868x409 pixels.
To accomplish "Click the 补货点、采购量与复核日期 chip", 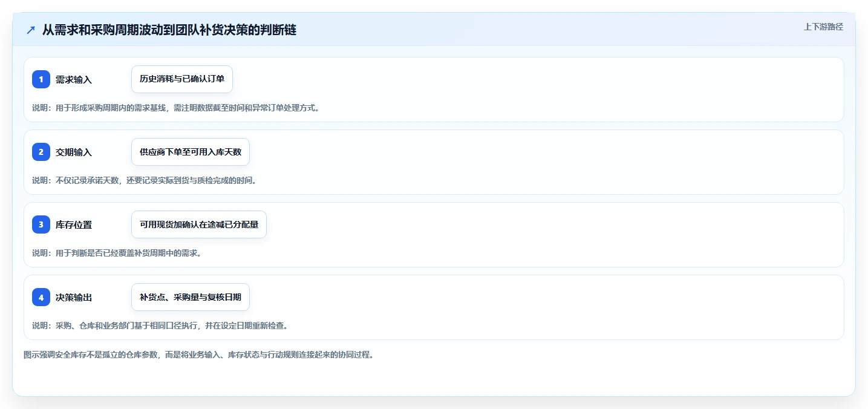I will pos(191,297).
